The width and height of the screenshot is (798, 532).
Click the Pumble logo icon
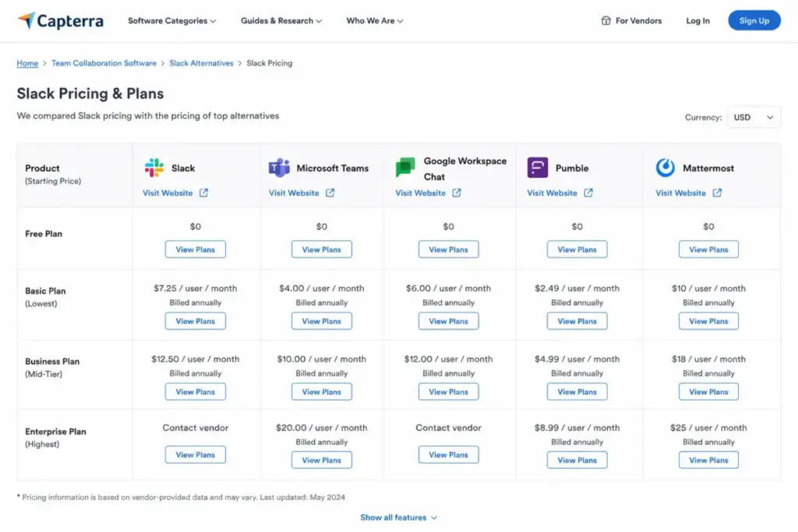pyautogui.click(x=538, y=167)
